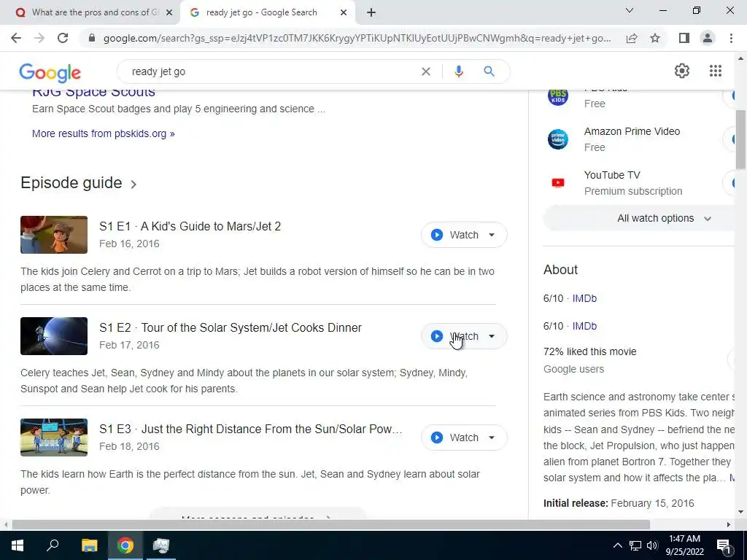This screenshot has width=747, height=560.
Task: Open the Chrome three-dot menu
Action: [x=731, y=38]
